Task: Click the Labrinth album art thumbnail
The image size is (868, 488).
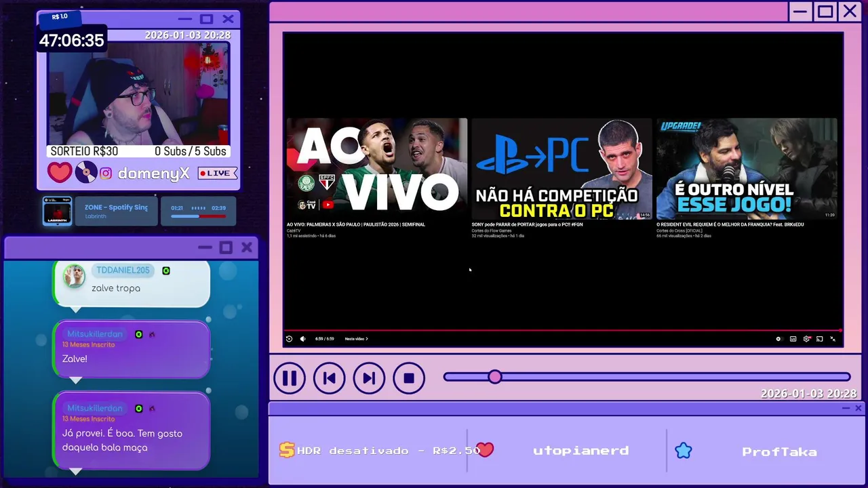Action: pos(57,211)
